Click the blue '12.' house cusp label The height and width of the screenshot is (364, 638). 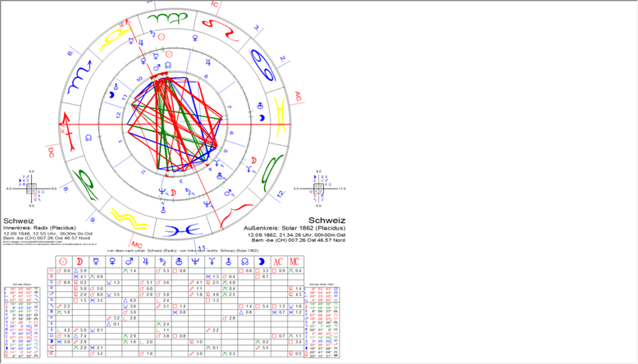pos(280,194)
